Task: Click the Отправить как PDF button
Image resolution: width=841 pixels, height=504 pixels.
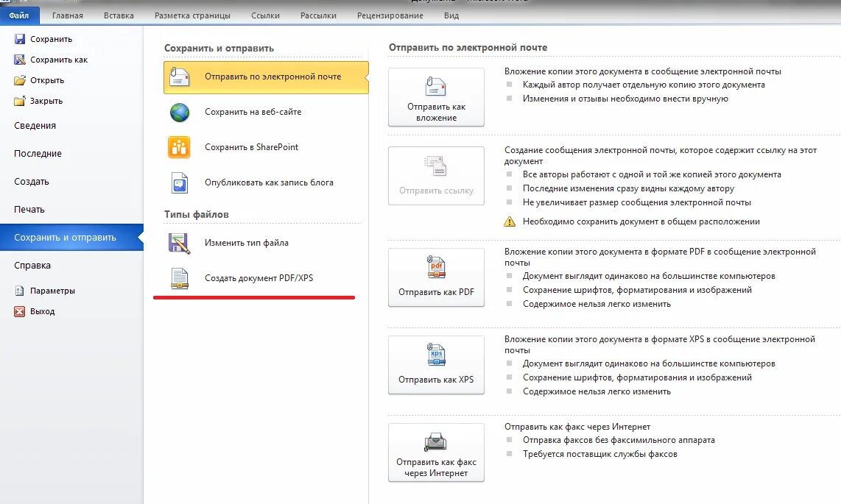Action: click(436, 277)
